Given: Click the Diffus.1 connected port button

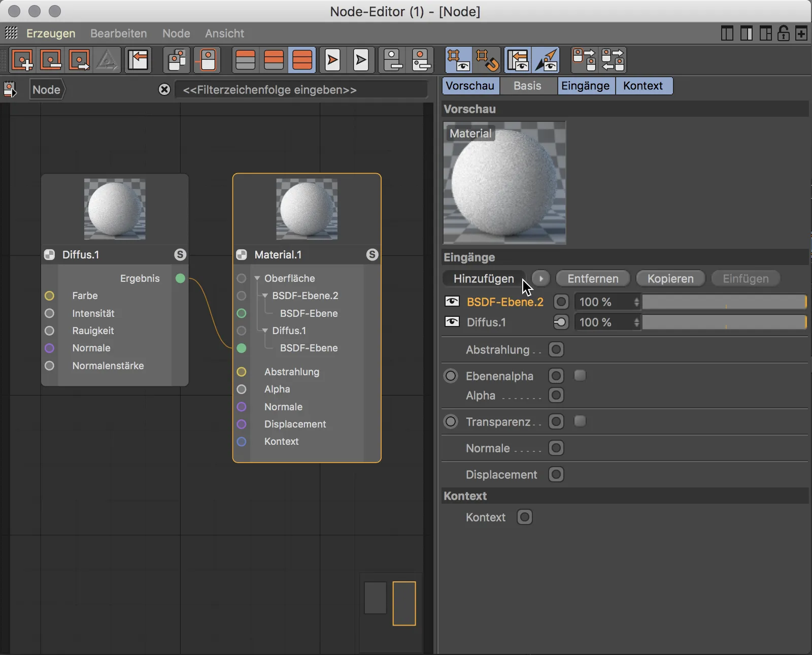Looking at the screenshot, I should [561, 322].
